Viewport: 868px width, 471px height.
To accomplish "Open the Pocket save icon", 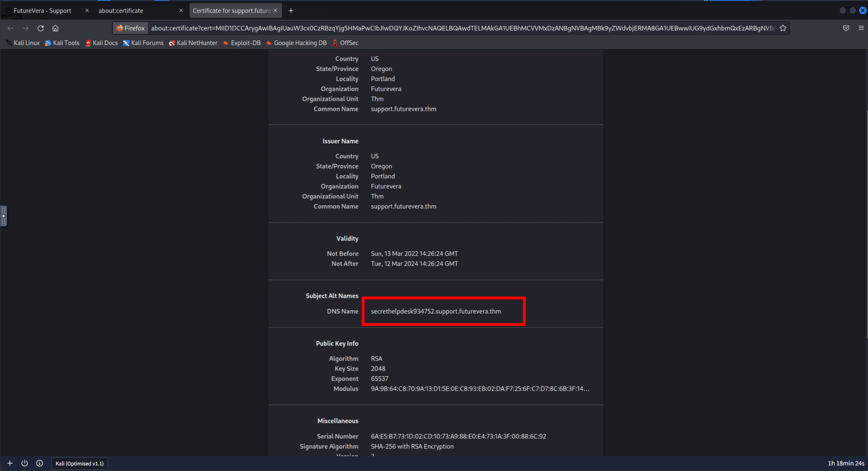I will (x=846, y=28).
